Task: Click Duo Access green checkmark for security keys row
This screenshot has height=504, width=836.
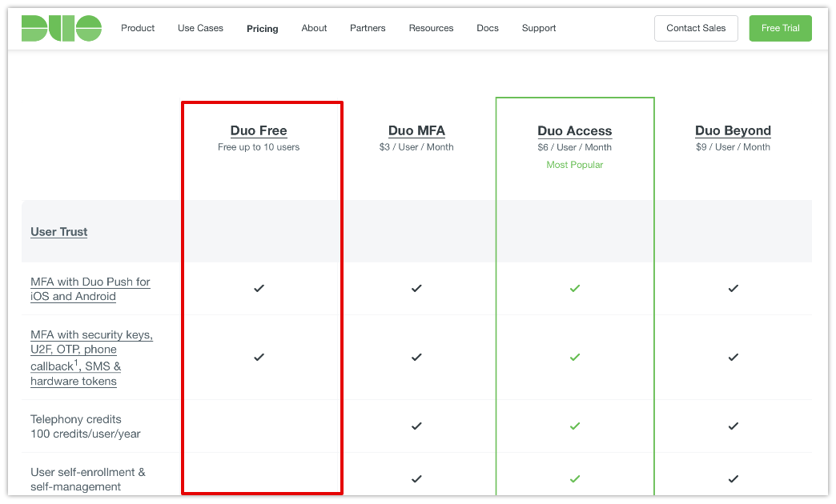Action: point(575,357)
